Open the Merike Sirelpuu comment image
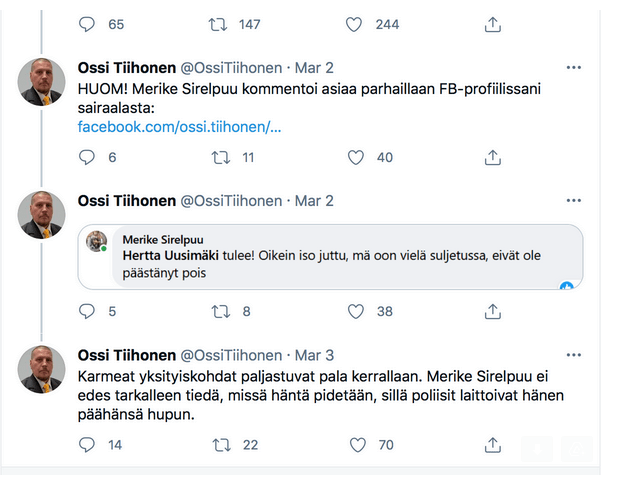The width and height of the screenshot is (618, 487). [332, 258]
